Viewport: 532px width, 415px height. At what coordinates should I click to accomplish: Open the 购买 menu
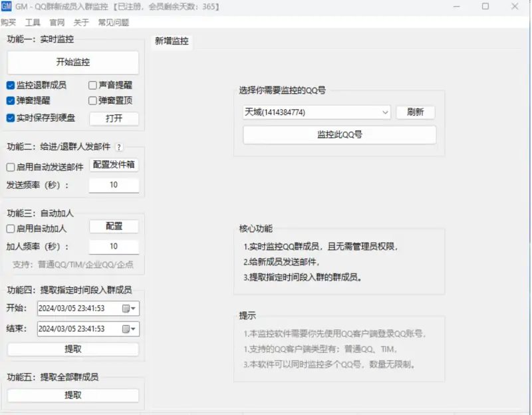tap(9, 23)
